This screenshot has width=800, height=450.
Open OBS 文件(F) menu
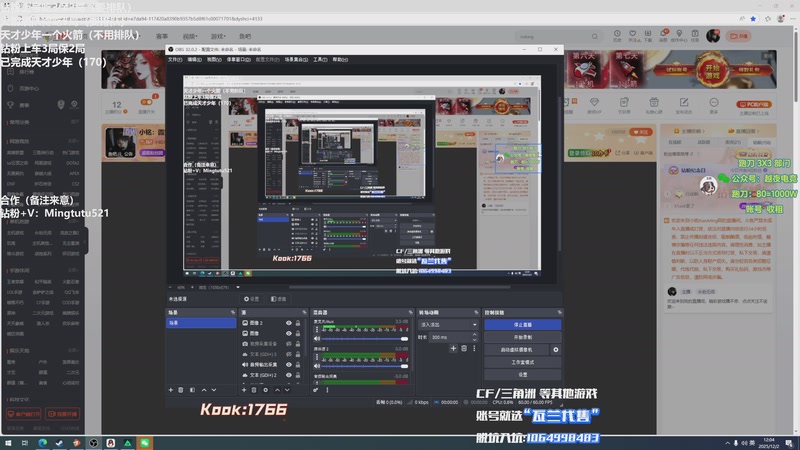pos(175,60)
